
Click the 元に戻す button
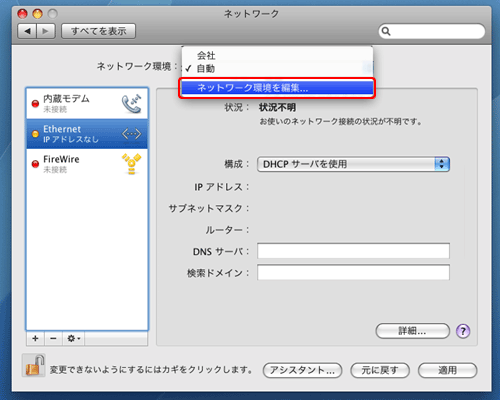coord(380,370)
